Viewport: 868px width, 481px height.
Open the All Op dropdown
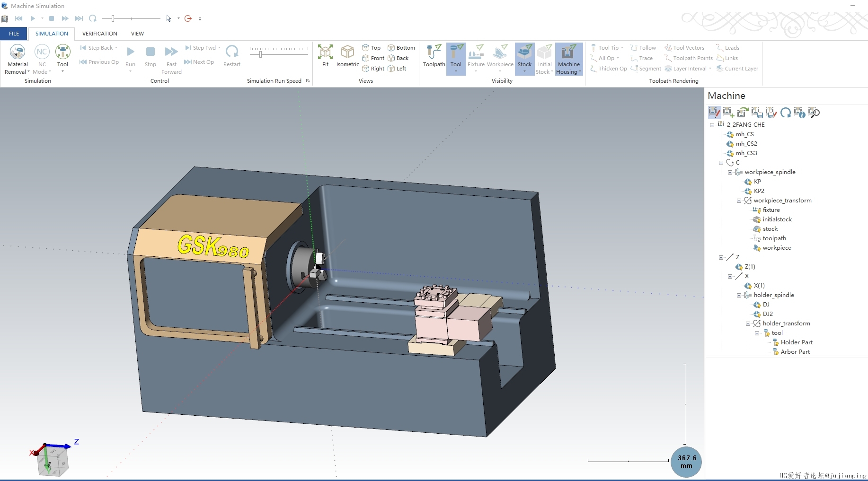(x=618, y=58)
